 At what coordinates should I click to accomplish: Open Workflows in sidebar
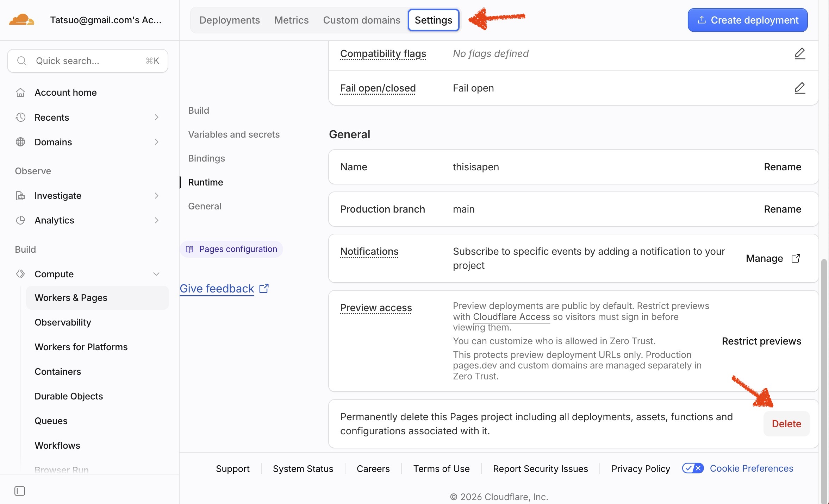57,446
